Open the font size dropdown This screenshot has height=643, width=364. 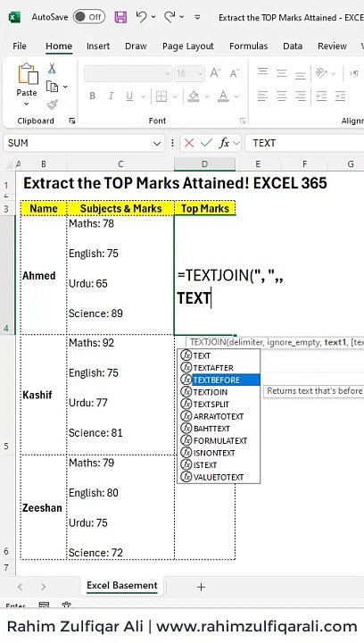[200, 74]
